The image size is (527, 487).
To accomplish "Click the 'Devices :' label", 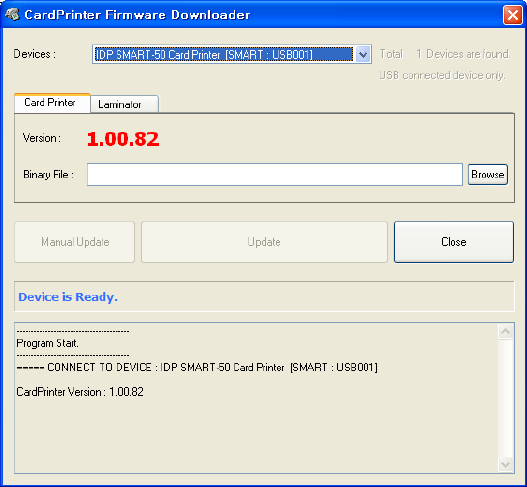I will tap(35, 54).
